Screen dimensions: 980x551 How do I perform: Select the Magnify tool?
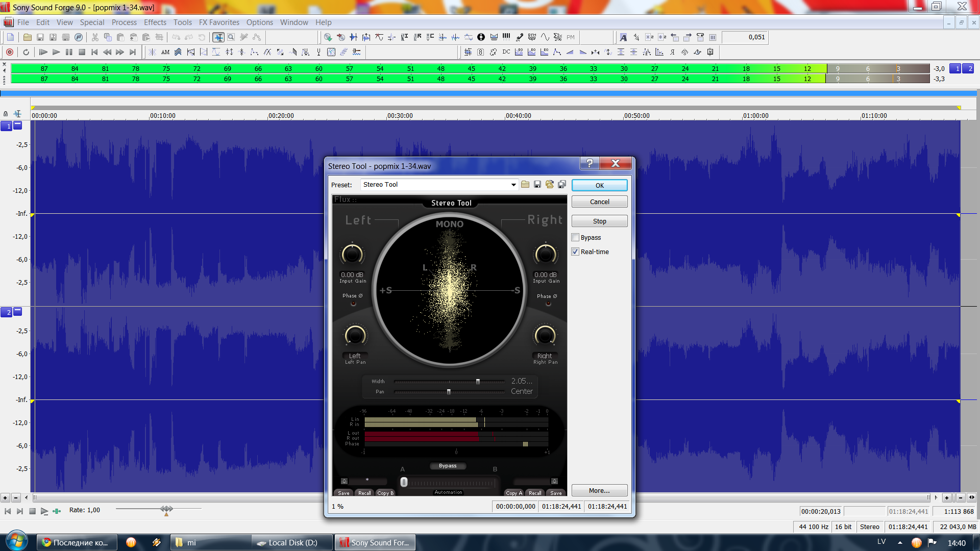pyautogui.click(x=231, y=37)
